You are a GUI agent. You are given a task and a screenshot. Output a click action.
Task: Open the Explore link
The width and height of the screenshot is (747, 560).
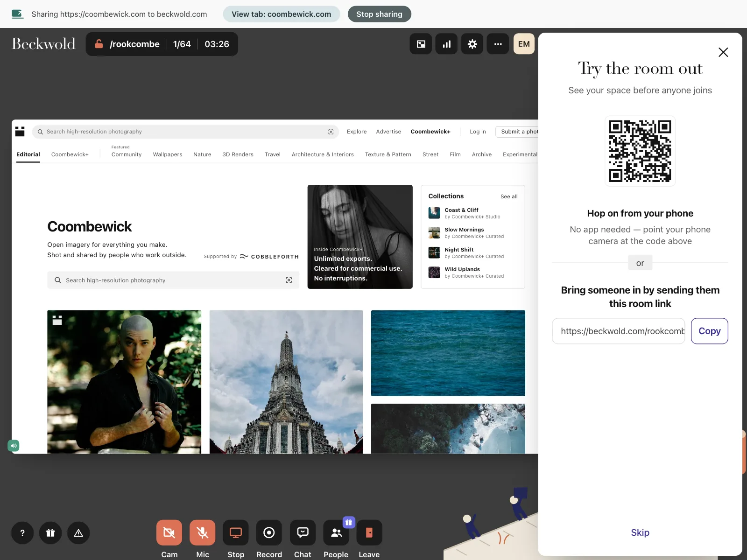tap(357, 132)
